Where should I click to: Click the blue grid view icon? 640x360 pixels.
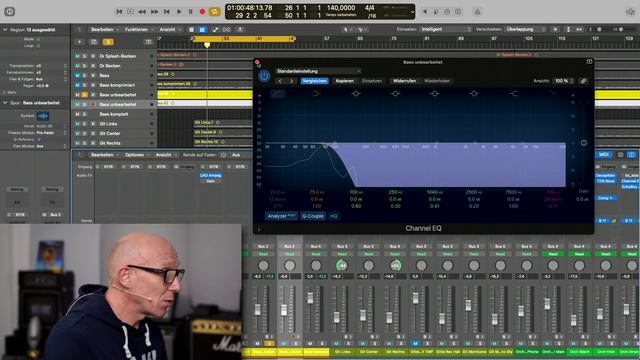(202, 29)
